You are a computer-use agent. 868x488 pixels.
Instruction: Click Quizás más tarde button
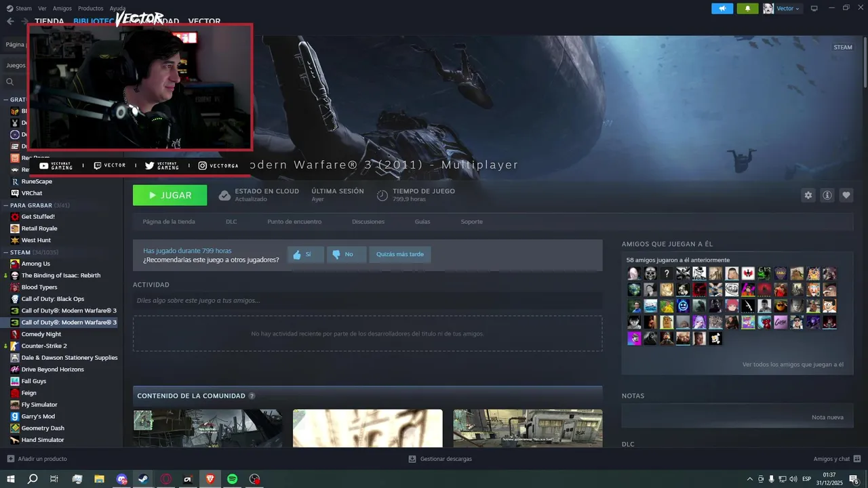400,255
